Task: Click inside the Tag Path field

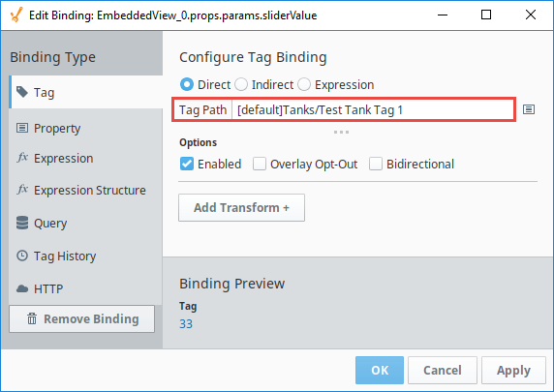Action: point(373,109)
